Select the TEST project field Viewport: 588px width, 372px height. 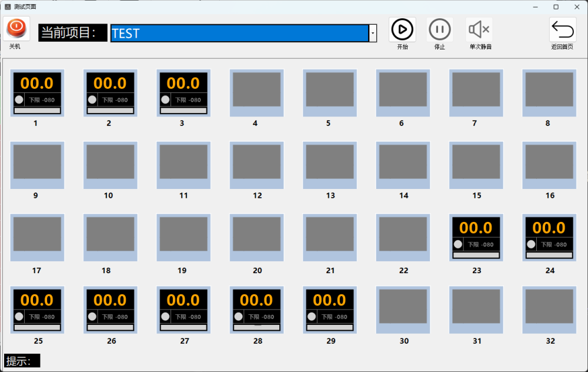click(239, 34)
